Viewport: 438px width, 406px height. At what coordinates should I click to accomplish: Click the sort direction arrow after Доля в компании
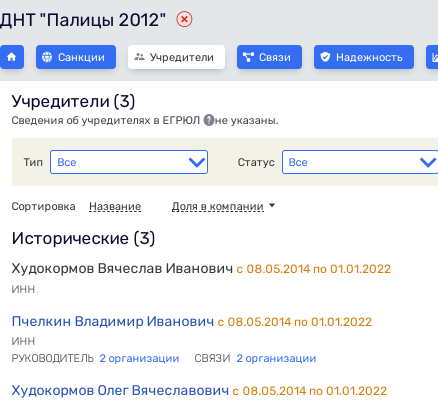point(272,205)
